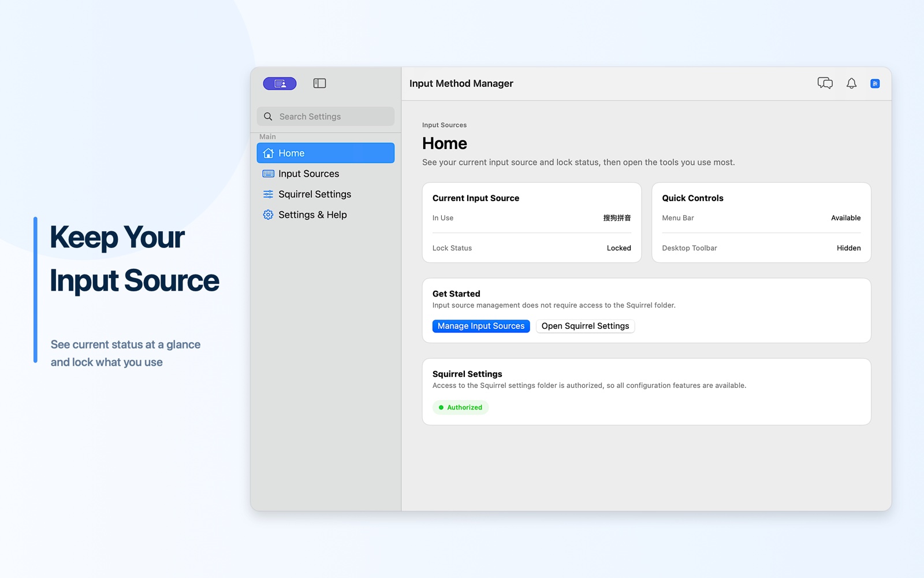Click the Quick Controls card title
The image size is (924, 578).
692,198
